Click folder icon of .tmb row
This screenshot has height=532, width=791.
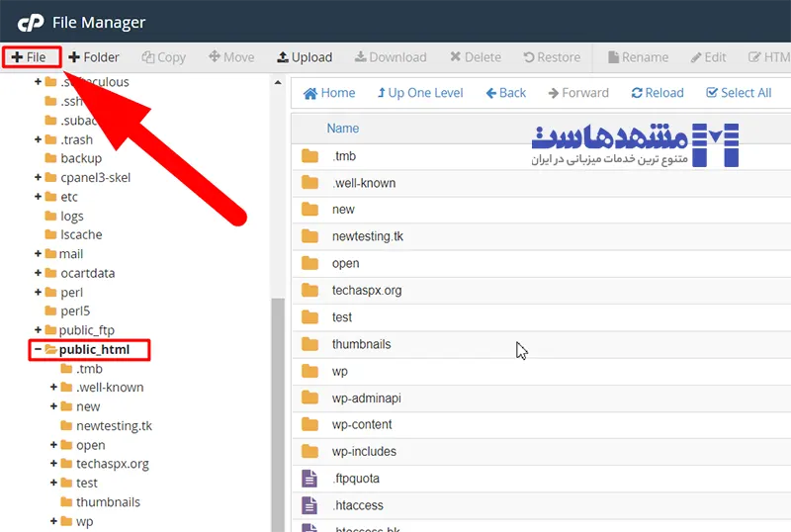coord(309,156)
